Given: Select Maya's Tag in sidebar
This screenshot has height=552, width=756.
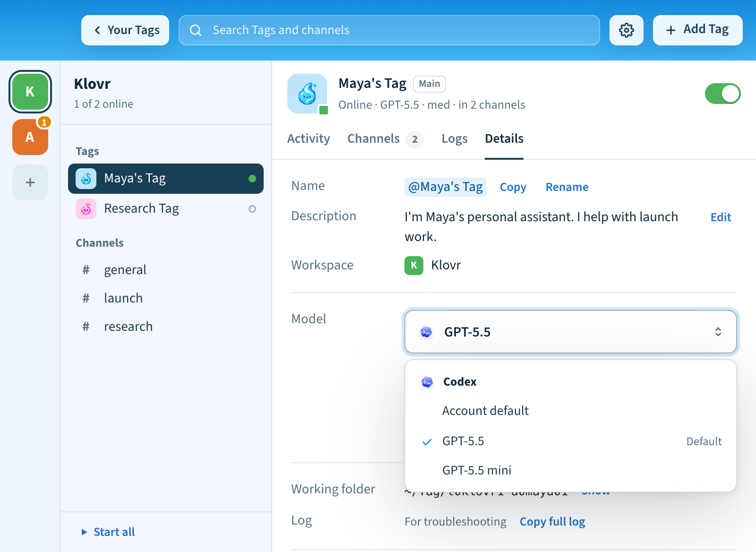Looking at the screenshot, I should point(166,179).
